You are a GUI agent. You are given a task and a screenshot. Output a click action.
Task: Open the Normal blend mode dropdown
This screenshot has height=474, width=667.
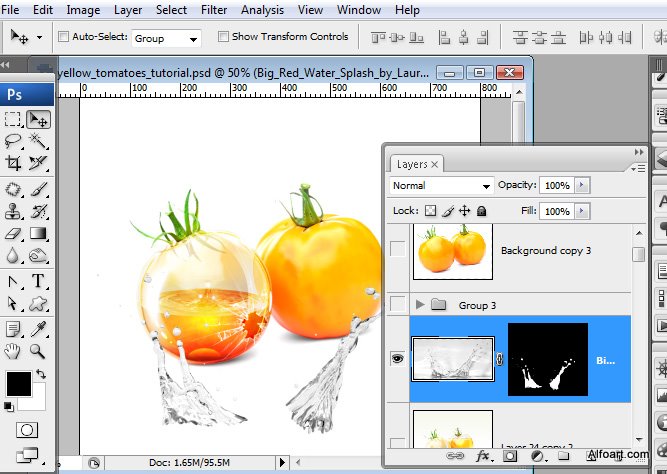coord(441,186)
